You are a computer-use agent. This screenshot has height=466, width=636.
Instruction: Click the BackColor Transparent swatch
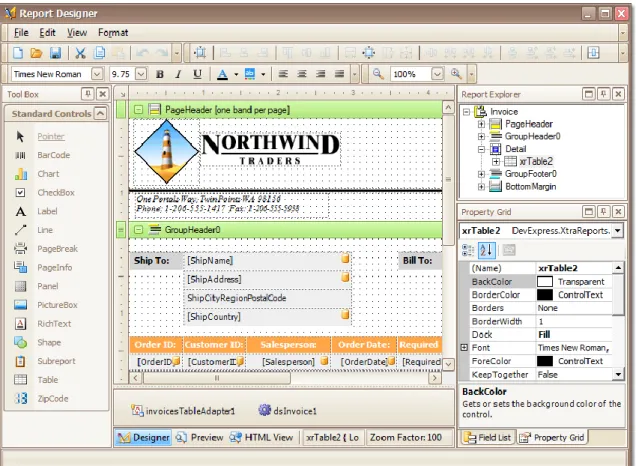pyautogui.click(x=545, y=281)
